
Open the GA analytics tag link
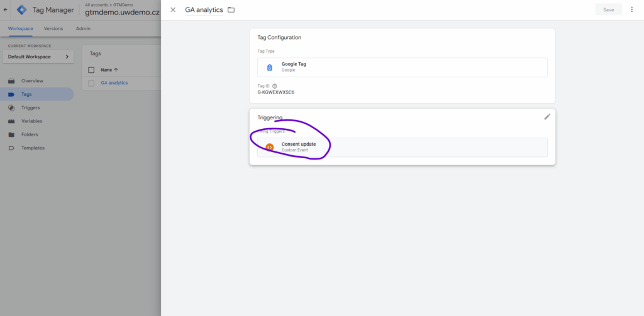pos(114,83)
